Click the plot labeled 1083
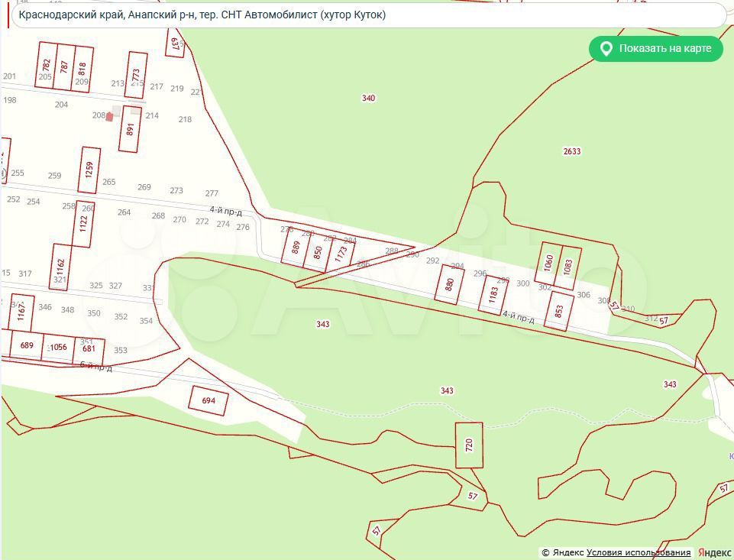 pos(568,267)
